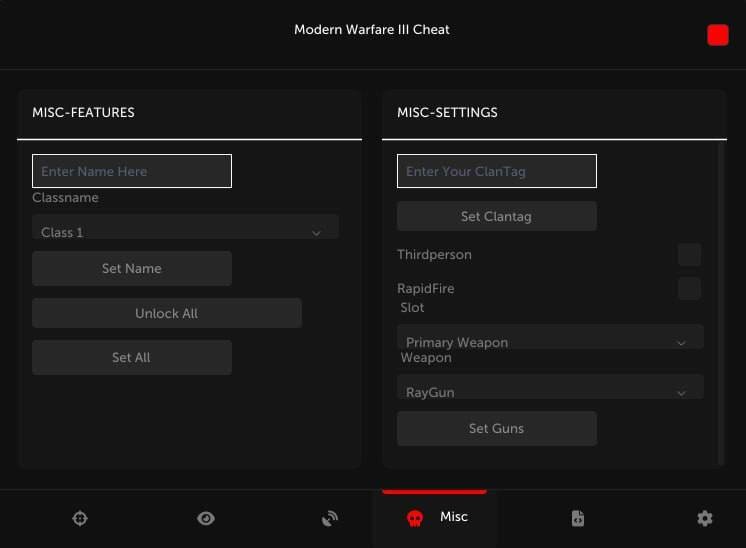Screen dimensions: 746x548
Task: Click the RapidFire label text
Action: tap(426, 288)
